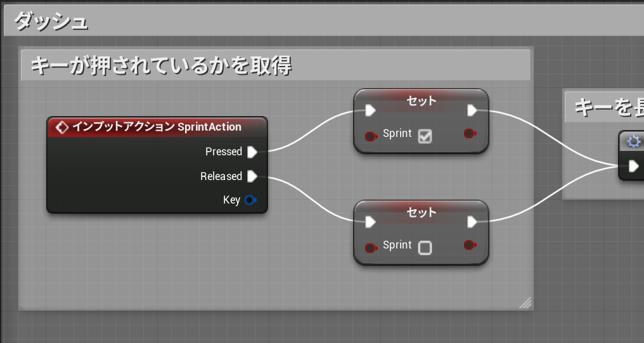Select the lower セット node title
The width and height of the screenshot is (644, 343).
422,213
